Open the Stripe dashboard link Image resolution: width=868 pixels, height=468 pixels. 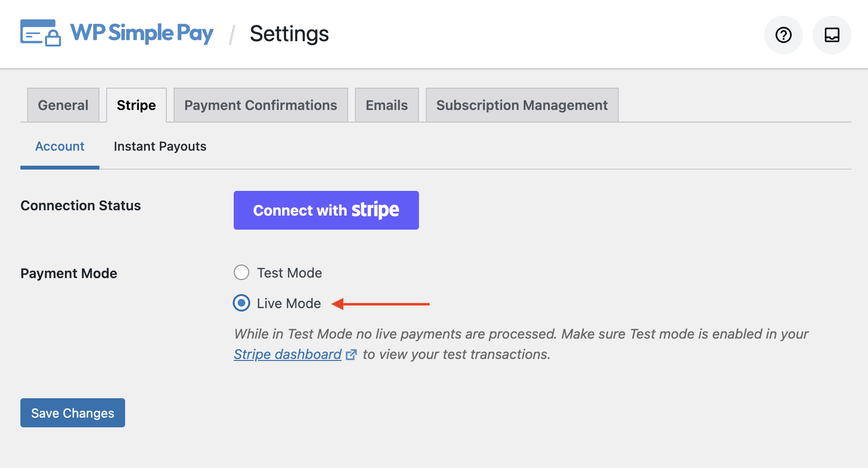(x=288, y=355)
